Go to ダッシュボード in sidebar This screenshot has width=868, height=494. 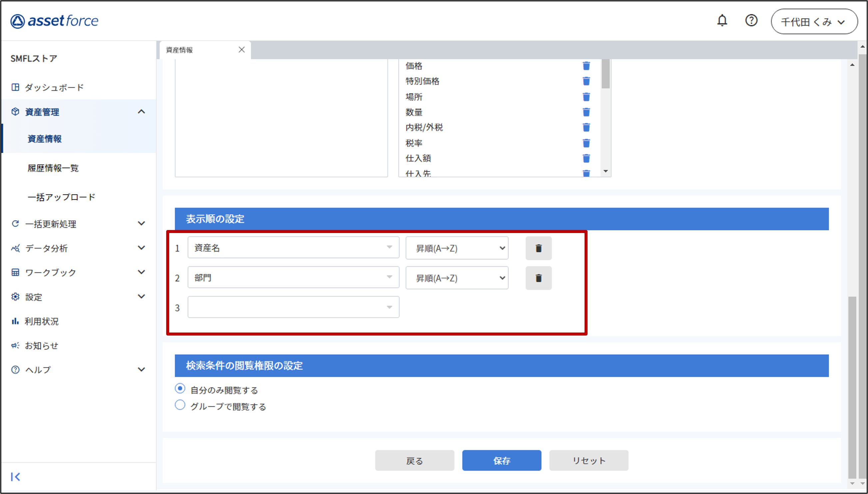pos(54,88)
